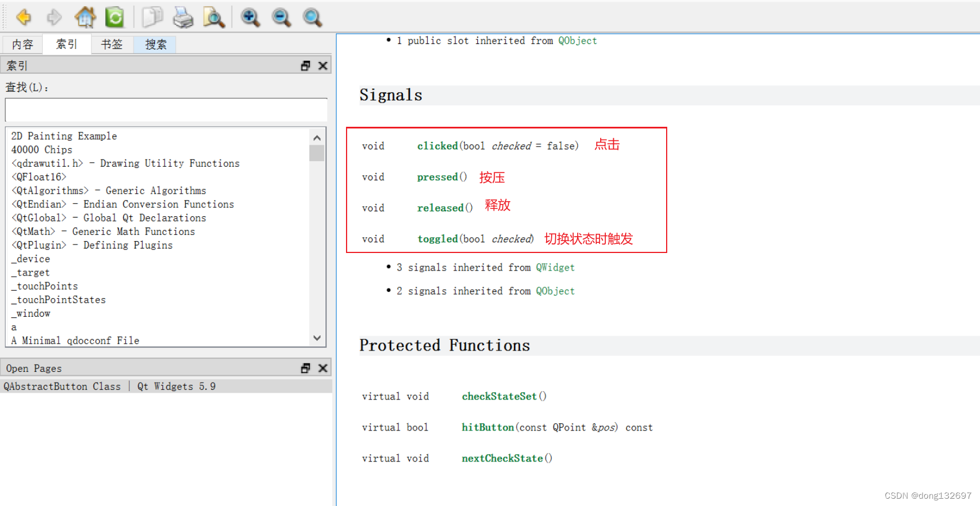
Task: Click the Signals section heading
Action: 391,95
